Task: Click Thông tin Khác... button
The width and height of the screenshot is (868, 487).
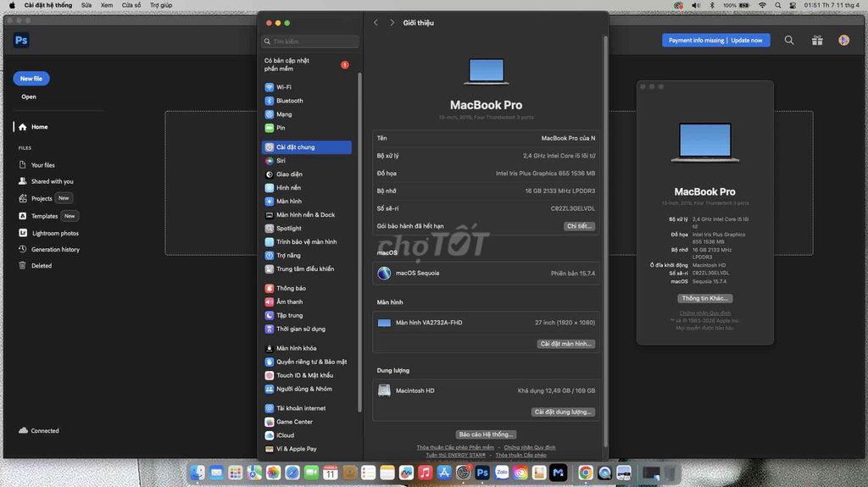Action: [704, 298]
